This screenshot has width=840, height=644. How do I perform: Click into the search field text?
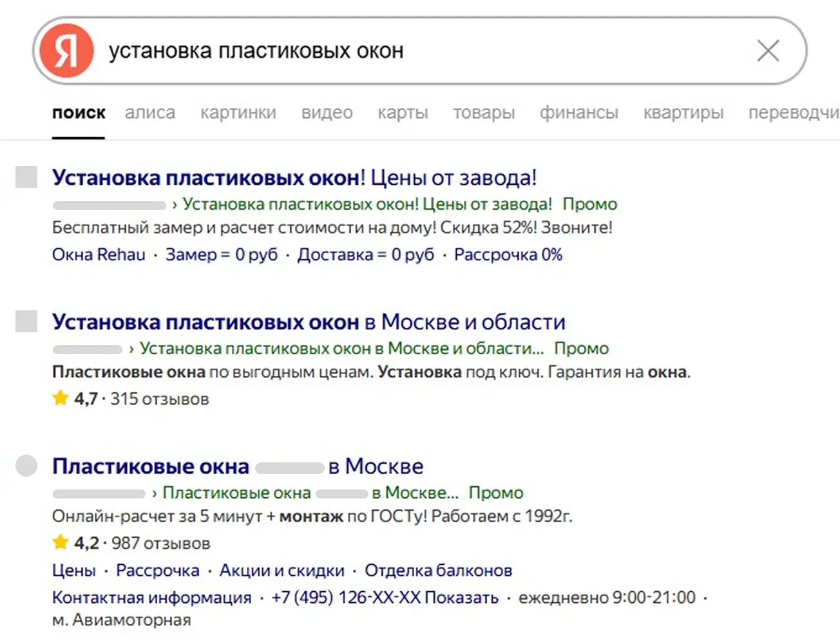256,51
